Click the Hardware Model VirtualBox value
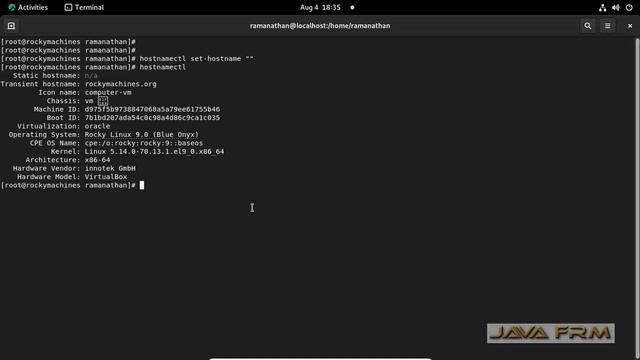This screenshot has width=640, height=360. pos(106,177)
